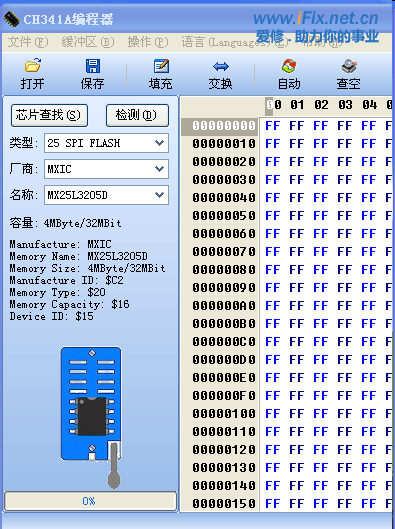Select the address row 00000050
The image size is (395, 529).
point(224,216)
